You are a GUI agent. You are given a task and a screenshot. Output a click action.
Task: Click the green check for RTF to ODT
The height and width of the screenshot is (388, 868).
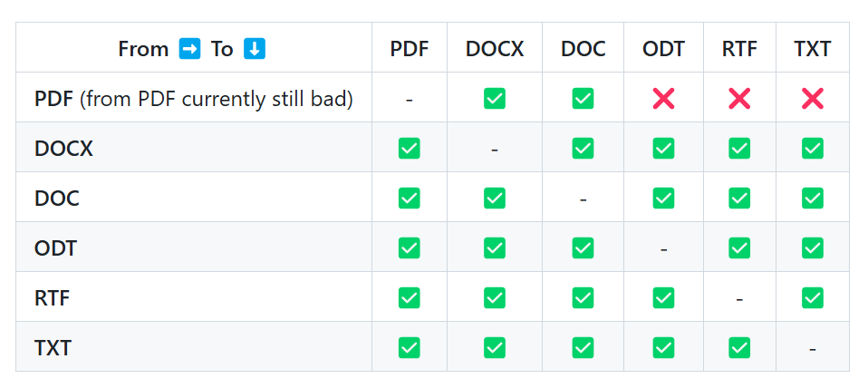[663, 297]
